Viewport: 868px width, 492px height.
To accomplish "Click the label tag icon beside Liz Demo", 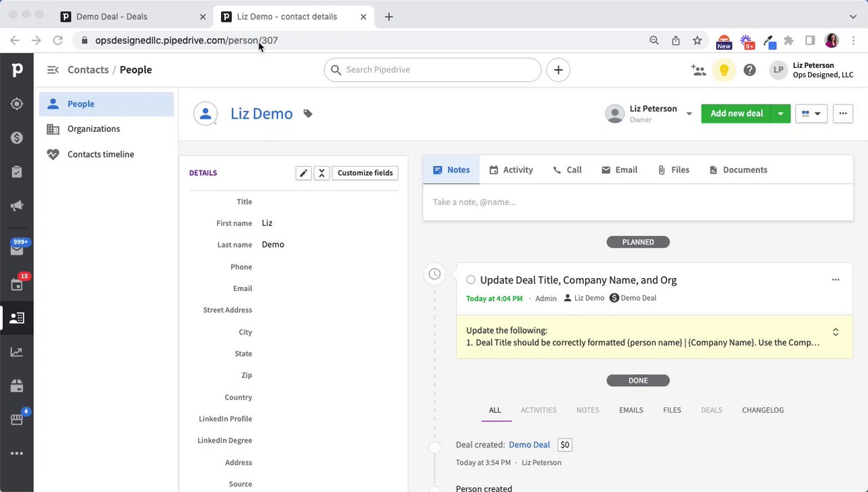I will (308, 114).
